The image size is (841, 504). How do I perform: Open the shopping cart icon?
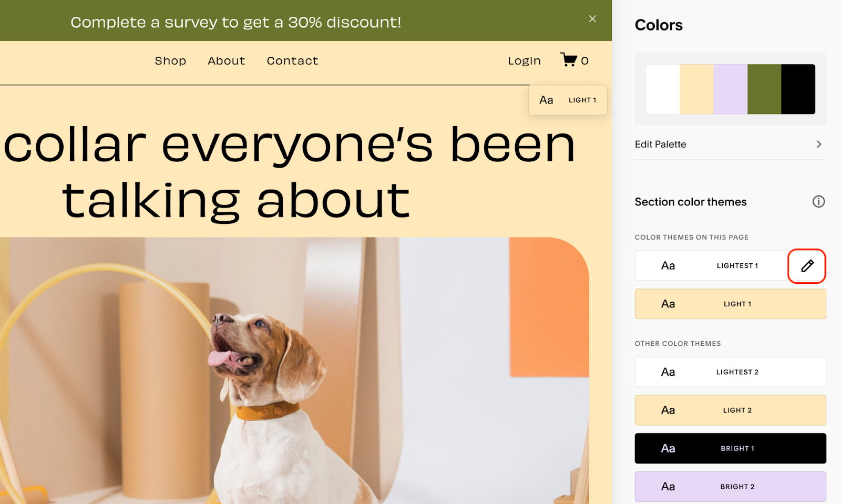pyautogui.click(x=569, y=60)
